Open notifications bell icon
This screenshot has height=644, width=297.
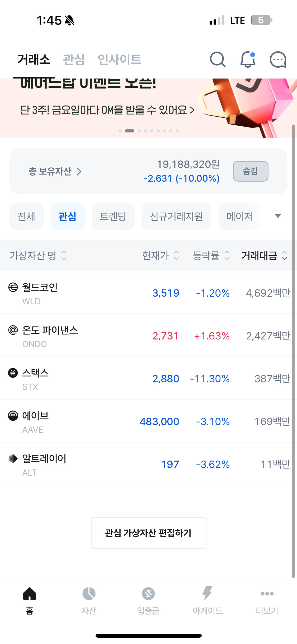[x=248, y=59]
